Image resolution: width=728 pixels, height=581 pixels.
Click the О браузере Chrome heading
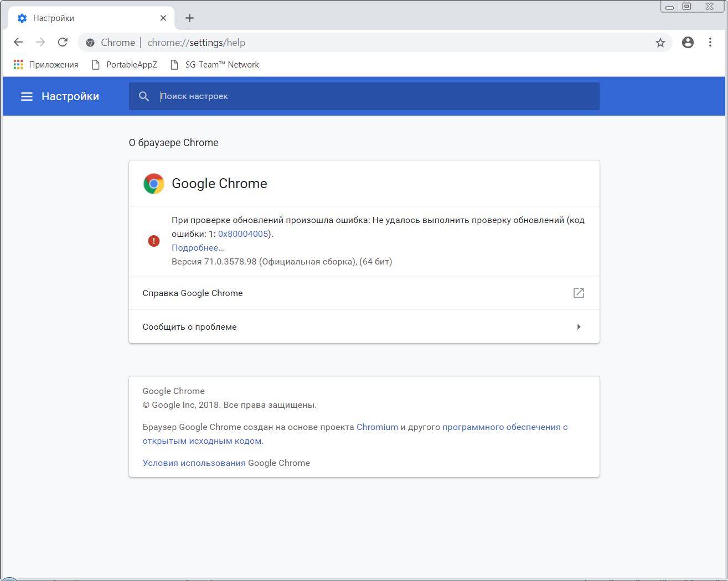173,143
